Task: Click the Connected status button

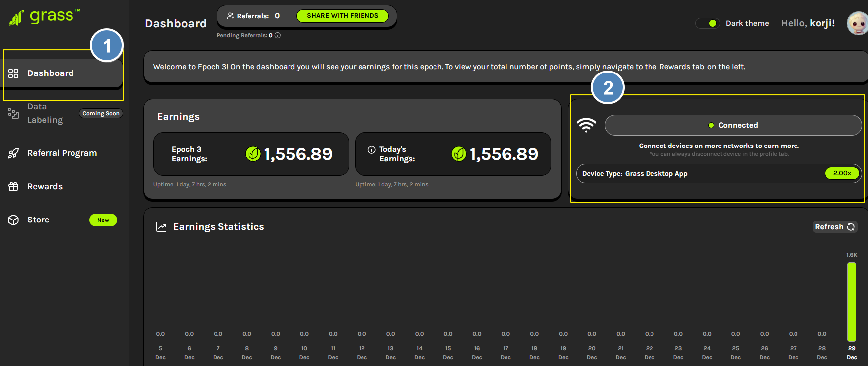Action: [733, 125]
